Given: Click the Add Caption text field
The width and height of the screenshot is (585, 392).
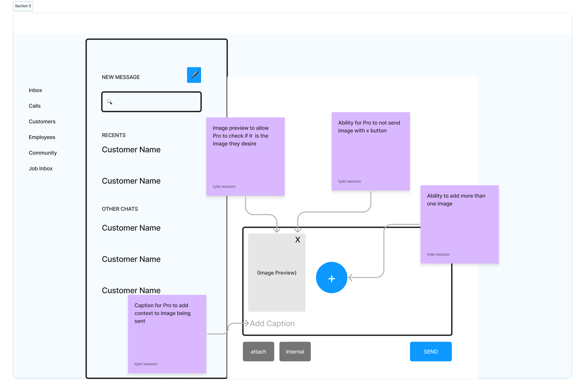Looking at the screenshot, I should click(x=272, y=323).
